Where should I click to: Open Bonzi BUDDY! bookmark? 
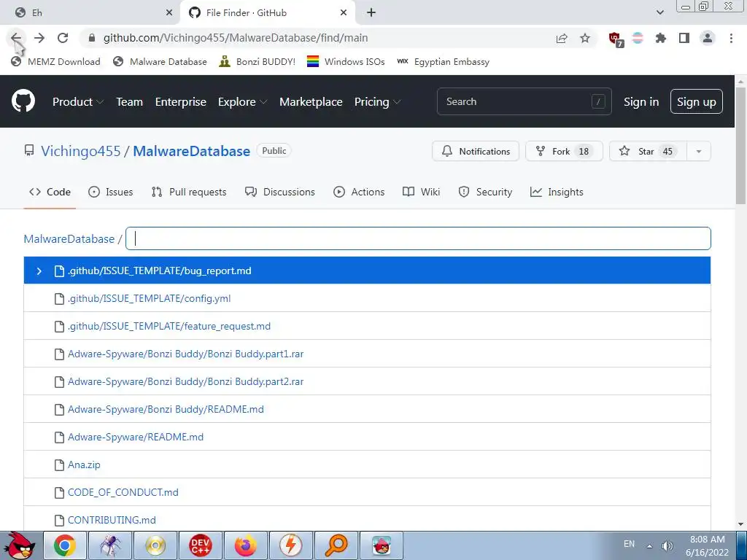[x=258, y=62]
